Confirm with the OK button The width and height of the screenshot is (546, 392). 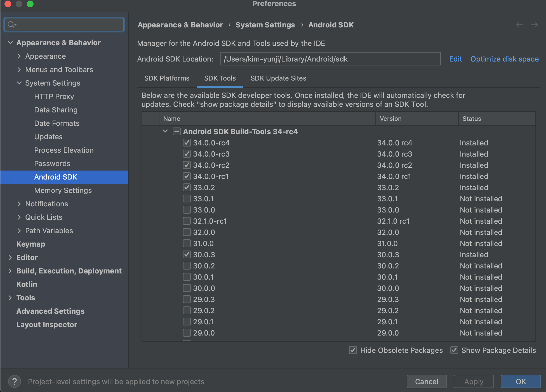[521, 381]
